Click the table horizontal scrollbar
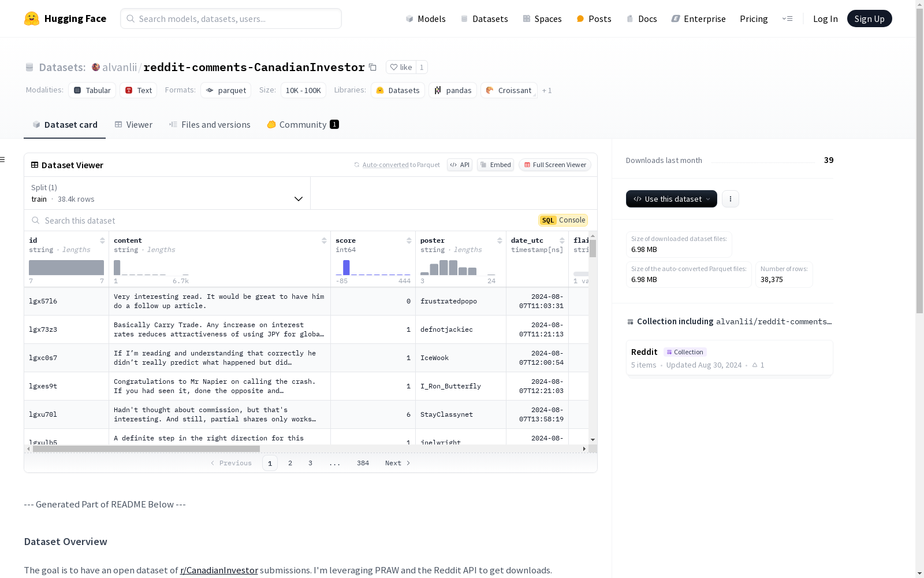This screenshot has width=924, height=578. pyautogui.click(x=146, y=449)
